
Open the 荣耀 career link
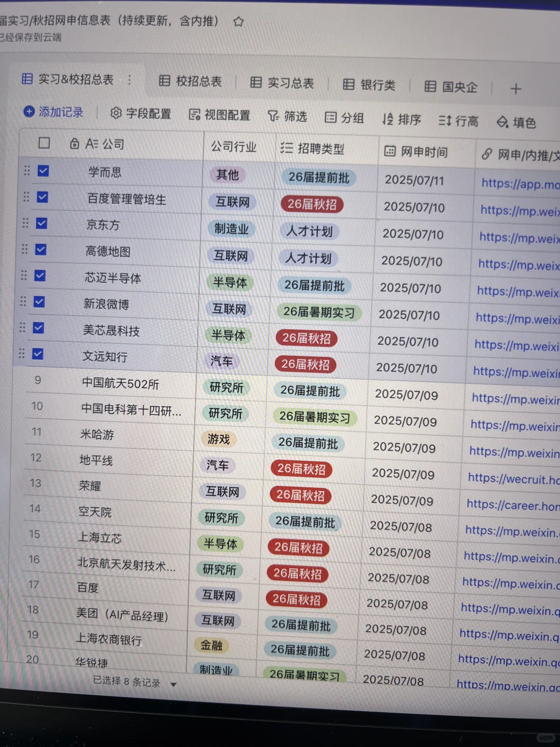click(513, 505)
